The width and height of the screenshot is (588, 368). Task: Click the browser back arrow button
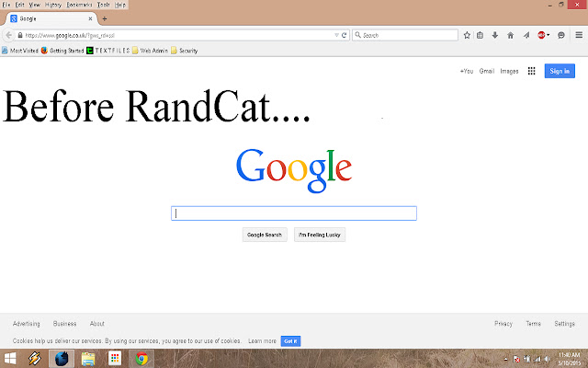click(8, 35)
